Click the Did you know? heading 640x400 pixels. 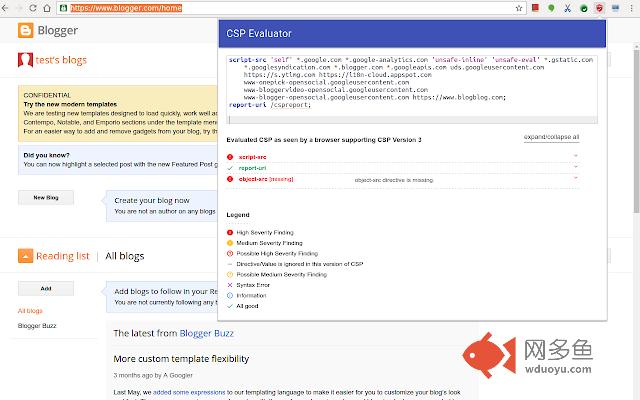[x=47, y=155]
